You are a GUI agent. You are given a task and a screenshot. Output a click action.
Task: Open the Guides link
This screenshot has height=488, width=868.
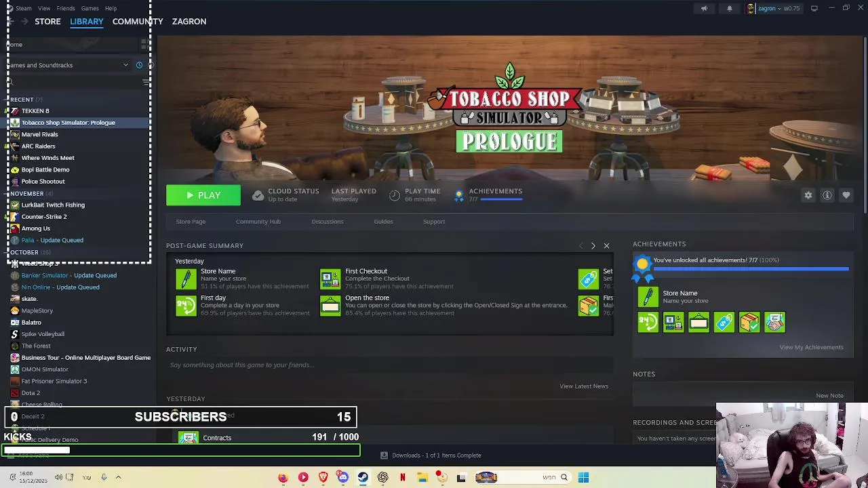coord(383,222)
